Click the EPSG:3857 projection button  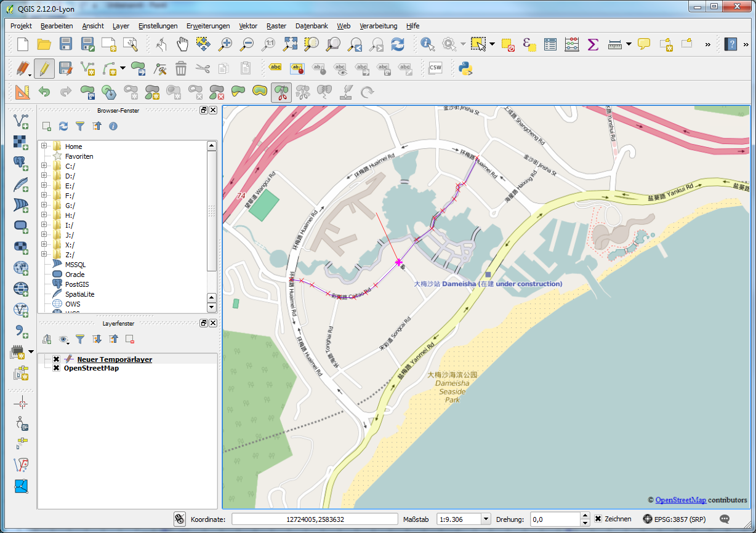click(674, 519)
